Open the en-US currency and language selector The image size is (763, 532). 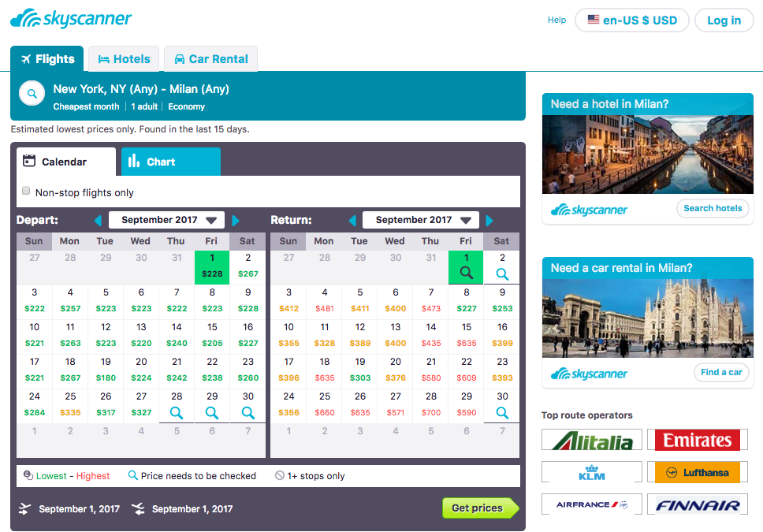click(631, 20)
